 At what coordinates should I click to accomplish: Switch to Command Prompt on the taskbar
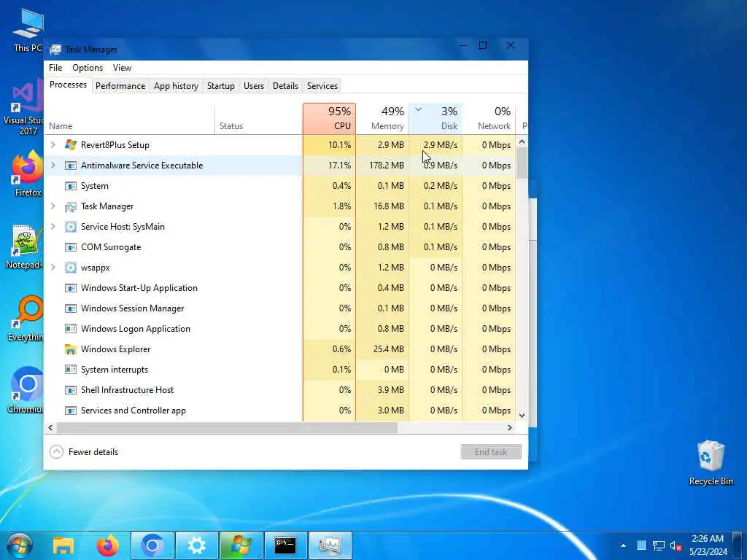pos(285,545)
